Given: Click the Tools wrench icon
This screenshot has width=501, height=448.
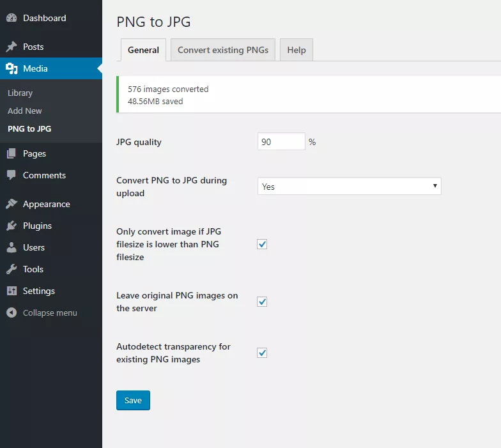Looking at the screenshot, I should 12,269.
